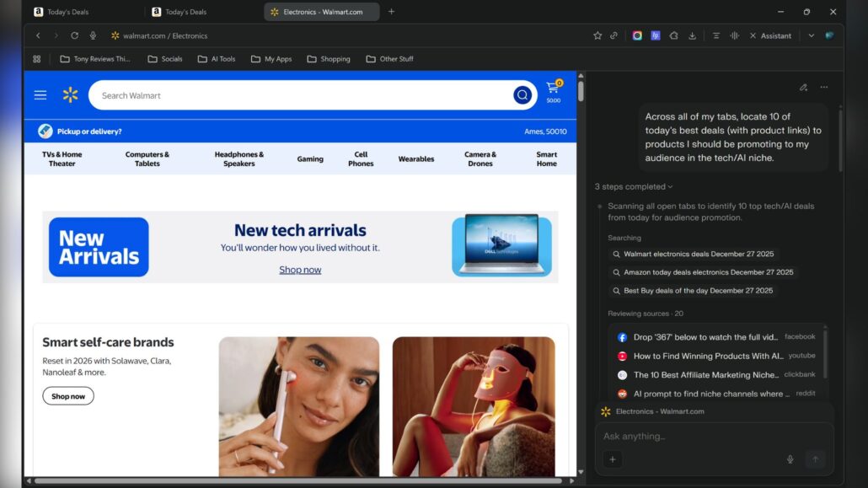Image resolution: width=868 pixels, height=488 pixels.
Task: Click the Walmart spark logo
Action: (70, 94)
